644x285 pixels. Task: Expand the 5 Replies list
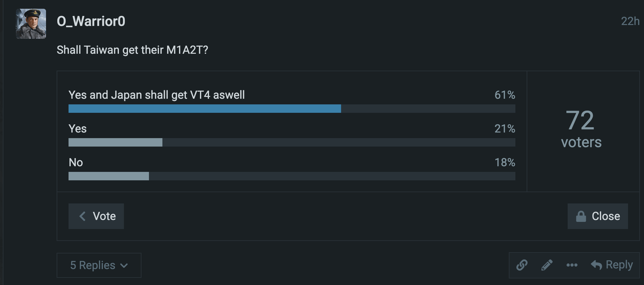(93, 265)
